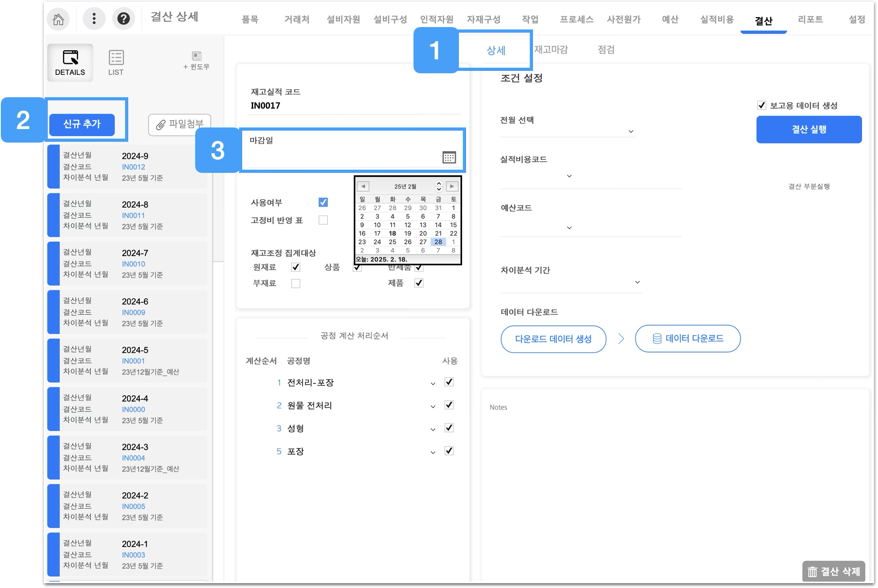Uncheck 보고용 데이터 생성 checkbox
Screen dimensions: 878x588
(761, 106)
